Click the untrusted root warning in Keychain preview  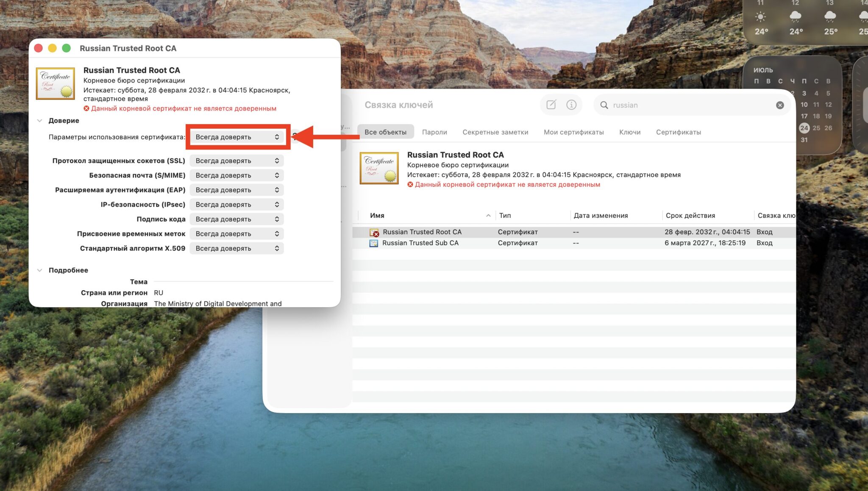click(504, 185)
